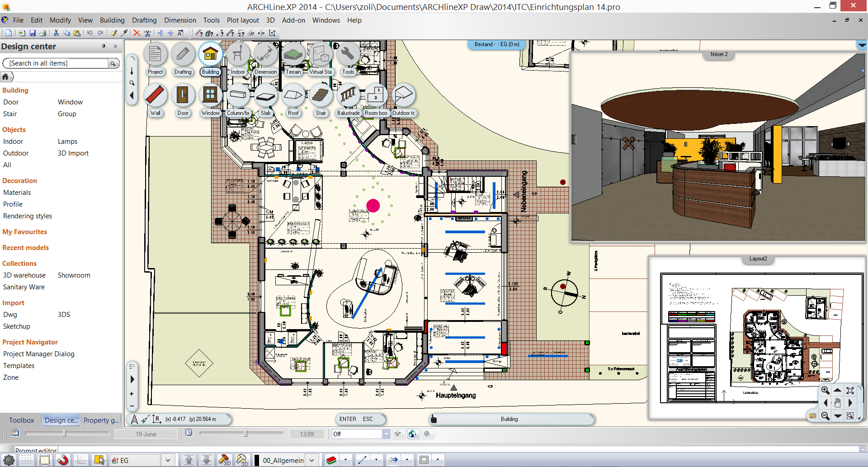Open the Drafting palette group
The width and height of the screenshot is (868, 467).
183,54
